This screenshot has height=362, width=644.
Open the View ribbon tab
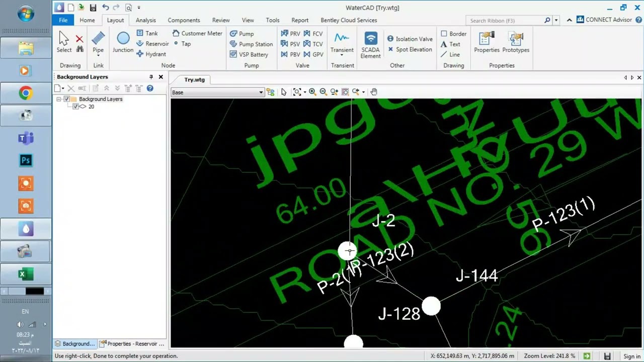point(248,20)
